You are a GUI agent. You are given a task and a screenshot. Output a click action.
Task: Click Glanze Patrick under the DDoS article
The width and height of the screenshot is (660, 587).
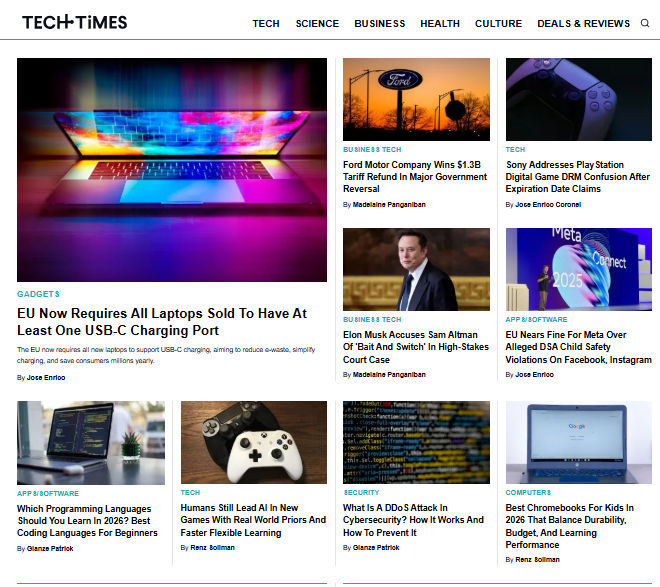(375, 548)
